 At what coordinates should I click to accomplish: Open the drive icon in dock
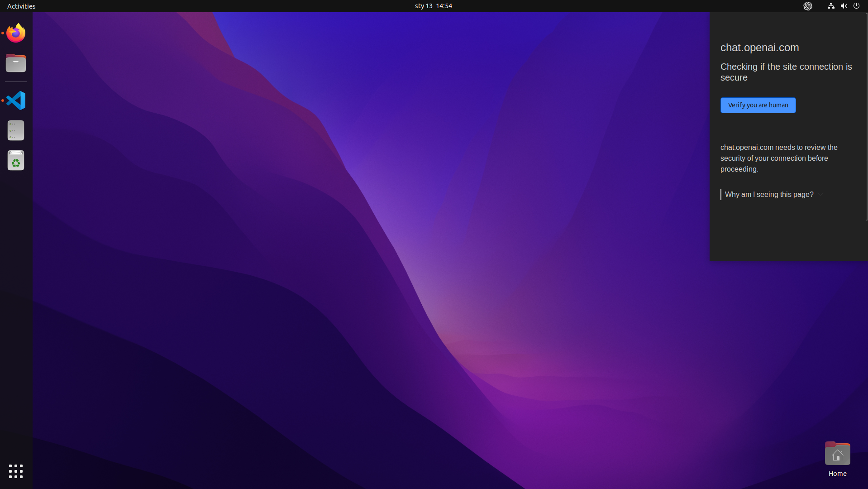tap(16, 130)
